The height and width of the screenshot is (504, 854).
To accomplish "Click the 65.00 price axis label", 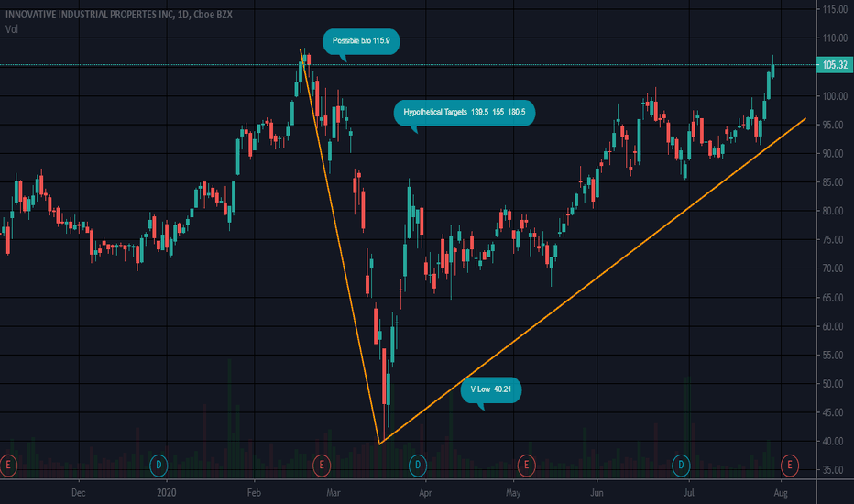I will point(835,298).
